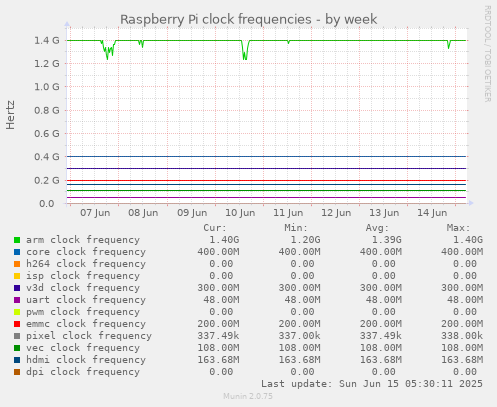Click the dpi clock frequency legend label
This screenshot has height=407, width=497.
83,372
